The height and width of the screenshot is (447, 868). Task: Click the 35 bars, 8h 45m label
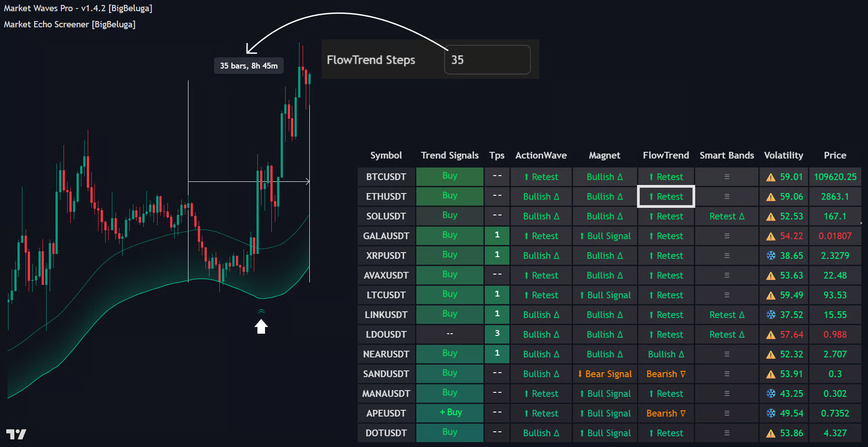pos(248,66)
